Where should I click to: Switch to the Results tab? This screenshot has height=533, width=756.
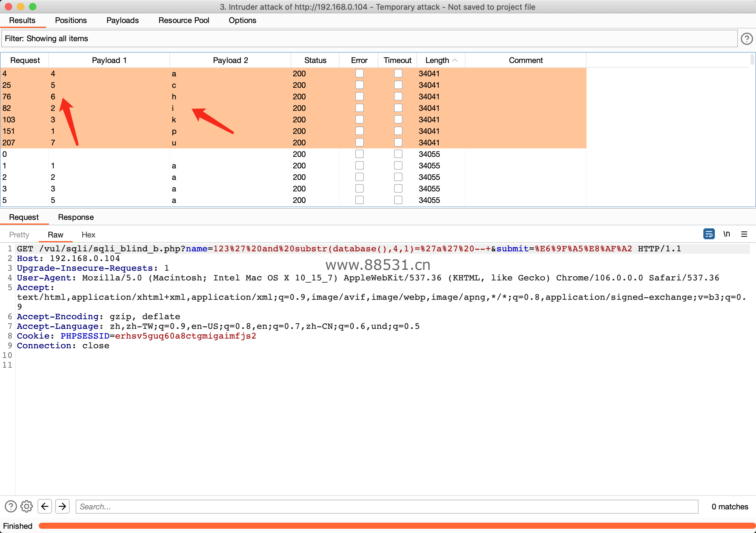pos(22,20)
